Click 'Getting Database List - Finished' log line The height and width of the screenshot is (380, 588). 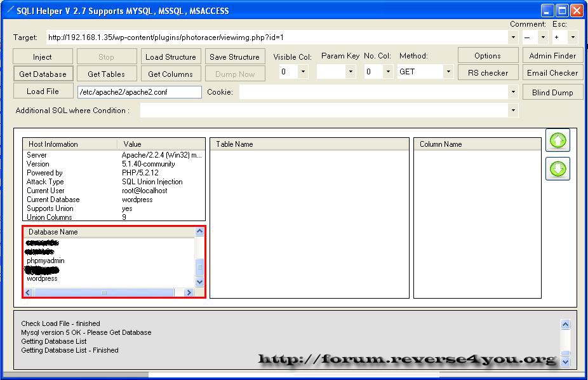point(70,350)
